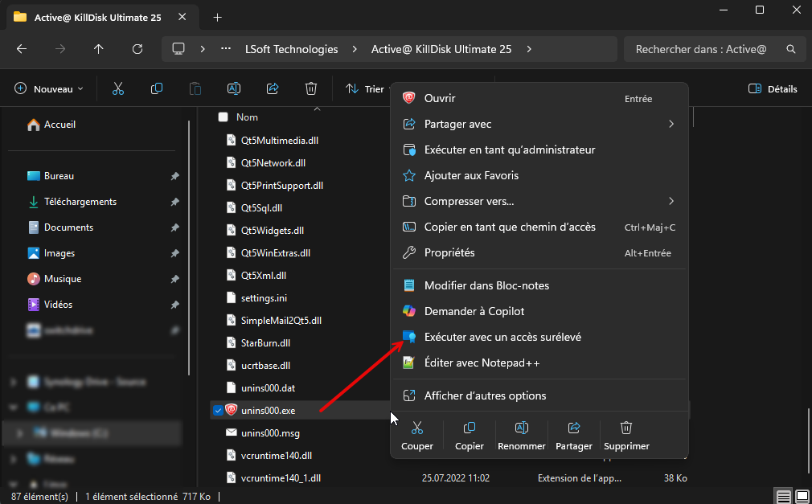Viewport: 812px width, 504px height.
Task: Select Copier en tant que chemin d'accès
Action: 539,227
